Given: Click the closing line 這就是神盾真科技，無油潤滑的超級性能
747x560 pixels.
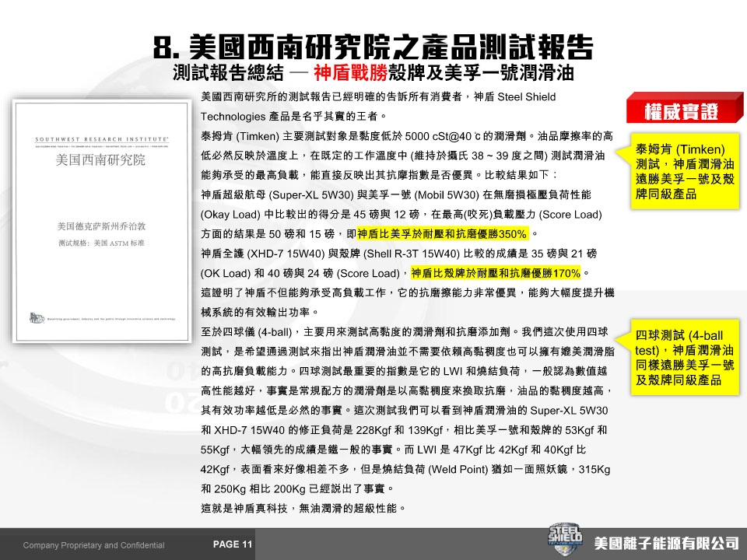Looking at the screenshot, I should coord(303,508).
